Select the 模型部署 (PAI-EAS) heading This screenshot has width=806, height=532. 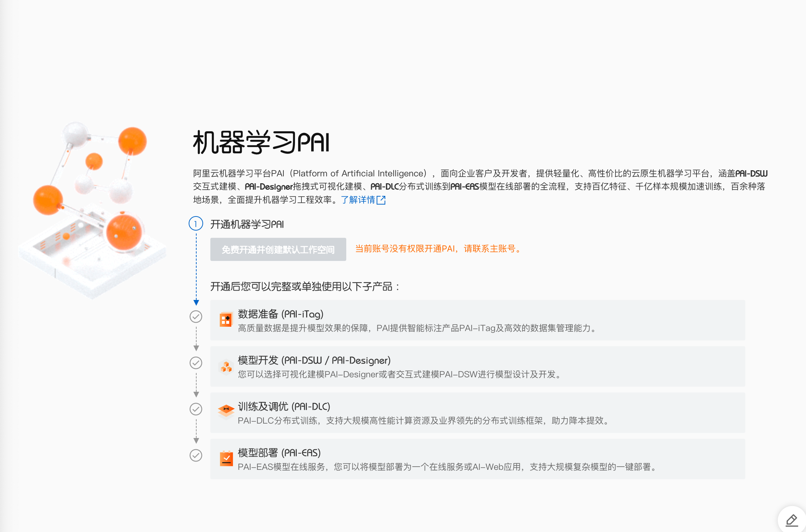(x=279, y=453)
